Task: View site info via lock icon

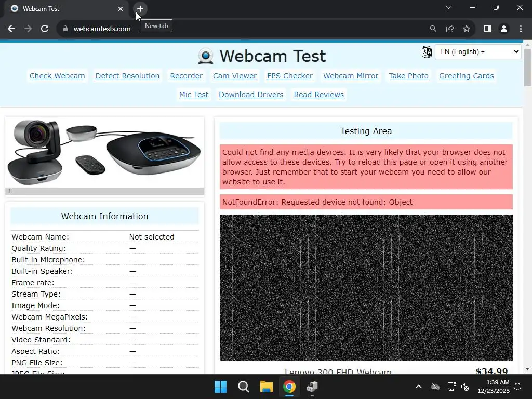Action: 65,29
